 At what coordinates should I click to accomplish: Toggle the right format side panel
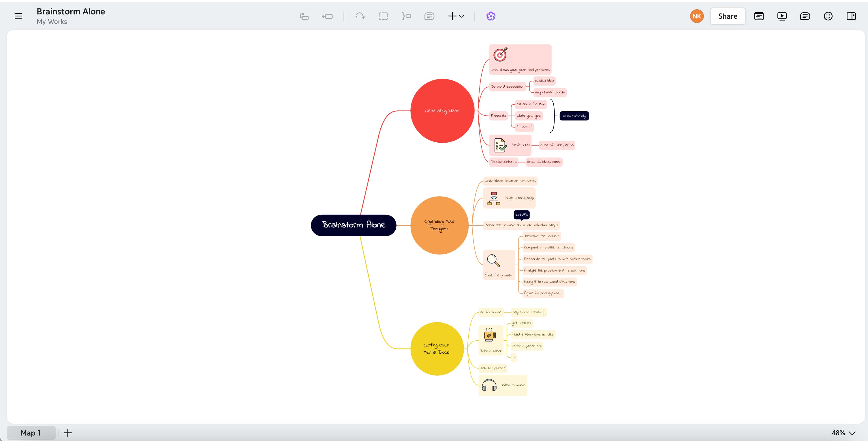click(851, 16)
